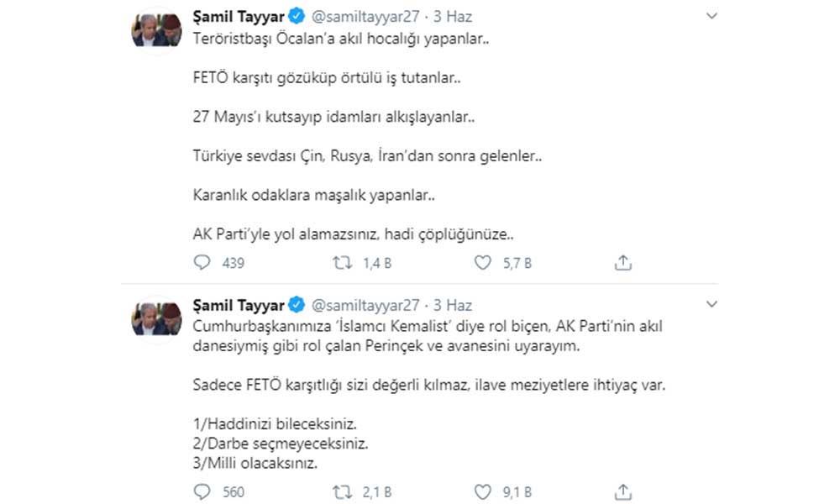This screenshot has height=504, width=840.
Task: Open Şamil Tayyar profile from second tweet name
Action: [239, 304]
